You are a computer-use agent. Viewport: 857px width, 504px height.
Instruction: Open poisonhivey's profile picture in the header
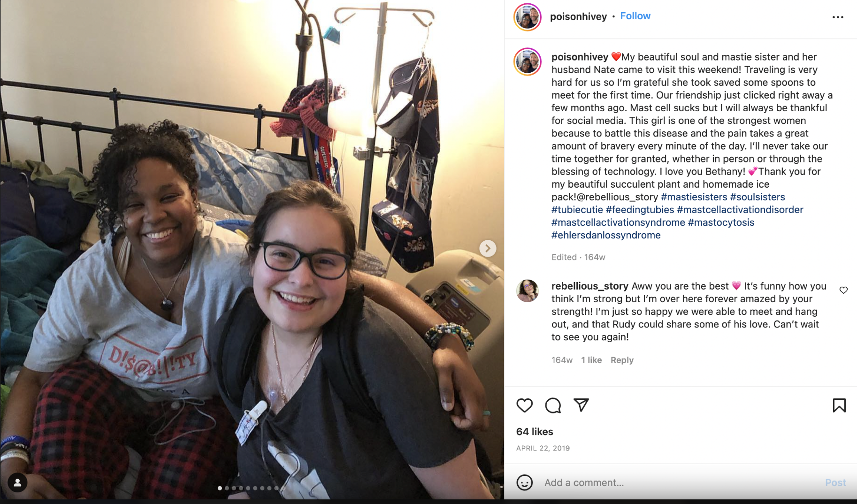528,17
